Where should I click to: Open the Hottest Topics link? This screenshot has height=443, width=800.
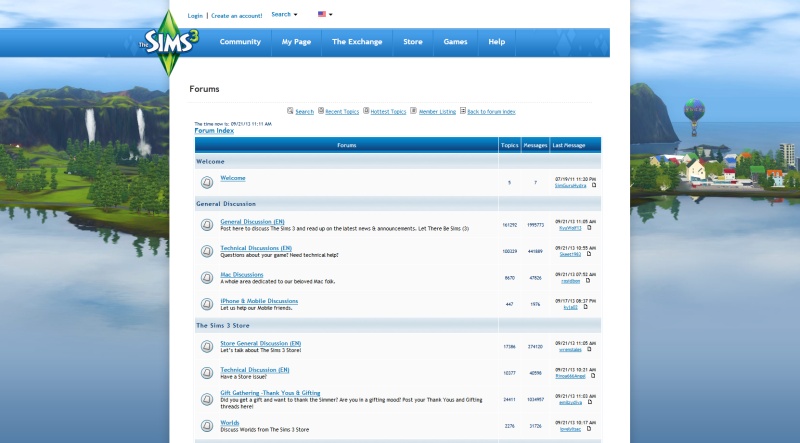(x=388, y=112)
